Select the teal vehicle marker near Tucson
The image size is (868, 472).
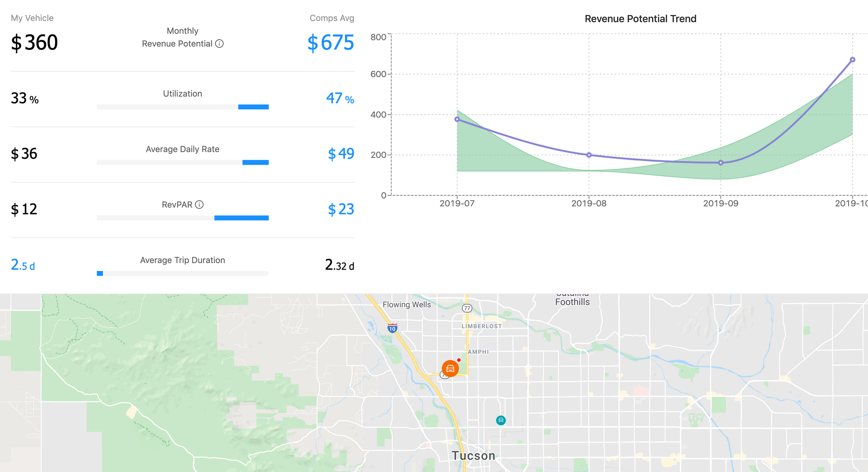pyautogui.click(x=500, y=420)
